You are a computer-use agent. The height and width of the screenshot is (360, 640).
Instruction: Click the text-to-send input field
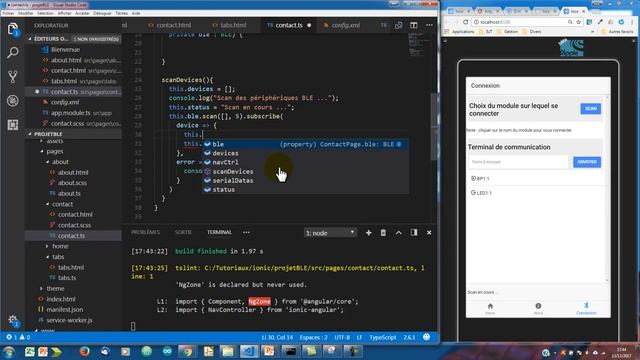[x=518, y=162]
